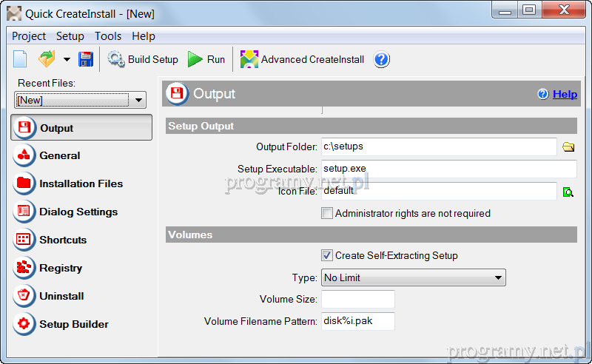This screenshot has width=592, height=364.
Task: Expand the arrow next to Open icon
Action: pos(67,60)
